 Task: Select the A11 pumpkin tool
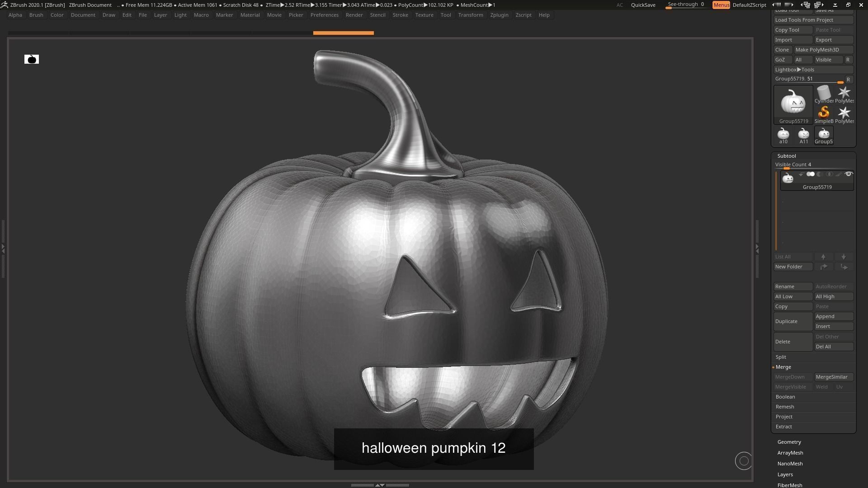point(803,136)
